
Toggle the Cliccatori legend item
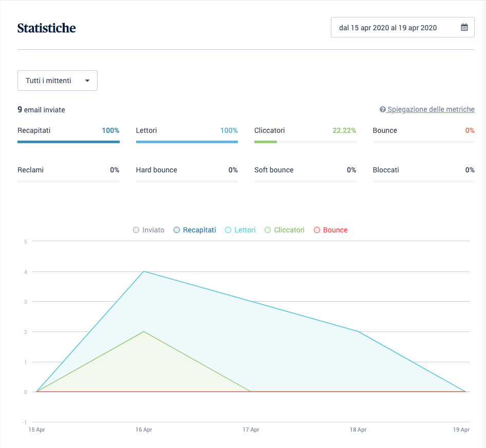pyautogui.click(x=285, y=230)
